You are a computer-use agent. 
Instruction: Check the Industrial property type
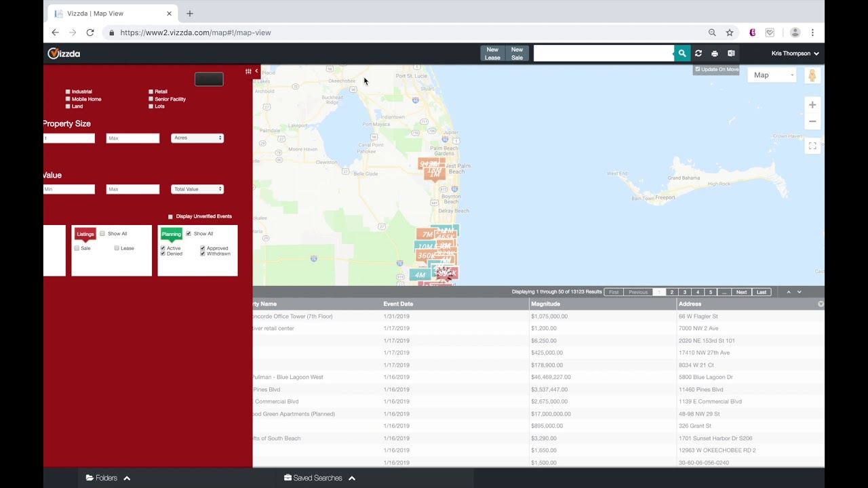(68, 91)
